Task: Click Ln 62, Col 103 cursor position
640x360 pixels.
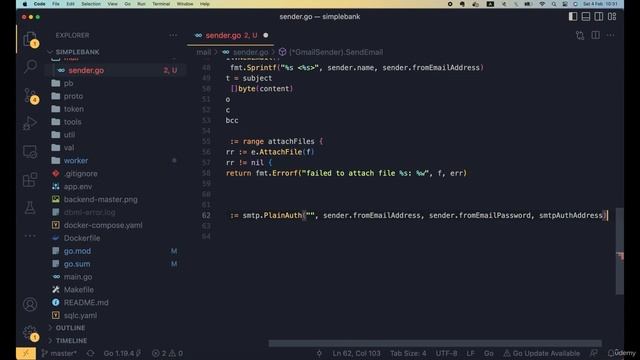Action: [x=356, y=353]
